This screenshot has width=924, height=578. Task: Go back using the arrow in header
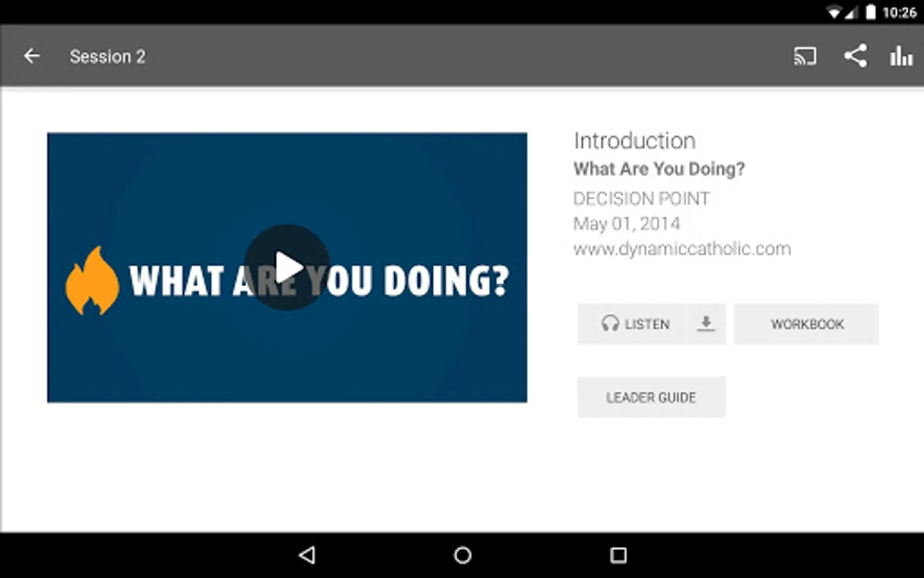31,56
